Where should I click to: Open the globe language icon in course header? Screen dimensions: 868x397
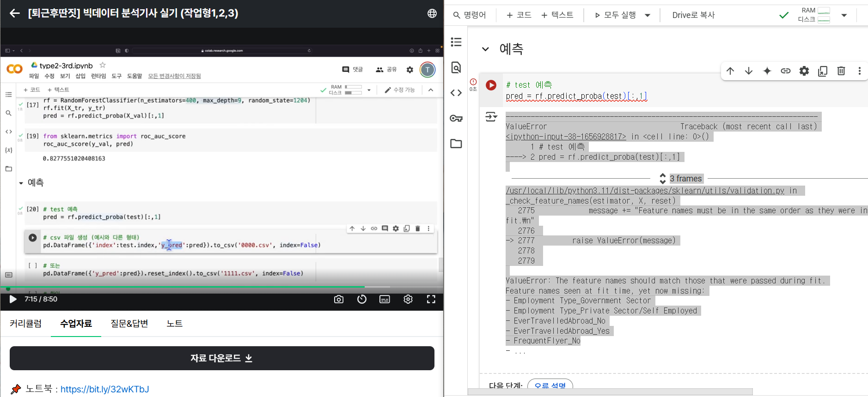click(432, 13)
